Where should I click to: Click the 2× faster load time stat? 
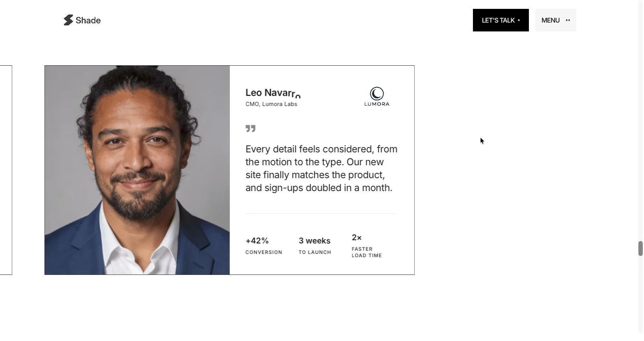[367, 246]
